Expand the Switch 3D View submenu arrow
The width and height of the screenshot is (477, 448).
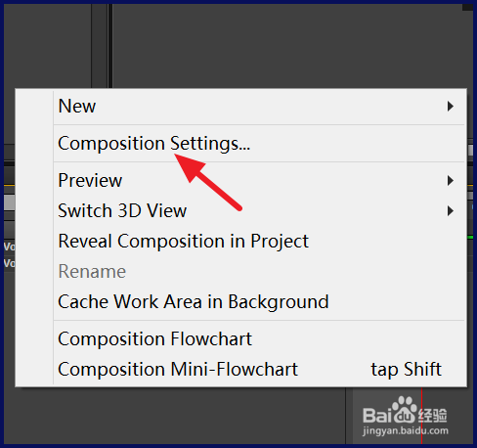pyautogui.click(x=451, y=211)
